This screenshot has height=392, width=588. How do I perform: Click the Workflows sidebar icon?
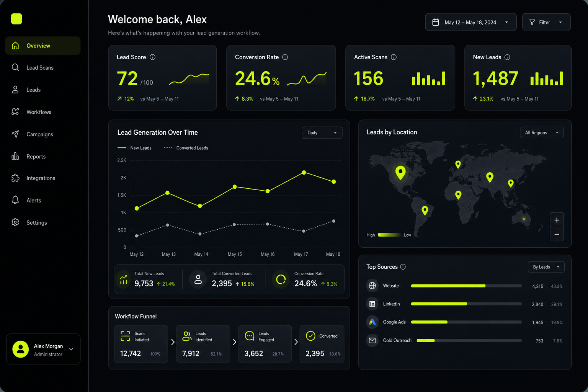[x=15, y=112]
